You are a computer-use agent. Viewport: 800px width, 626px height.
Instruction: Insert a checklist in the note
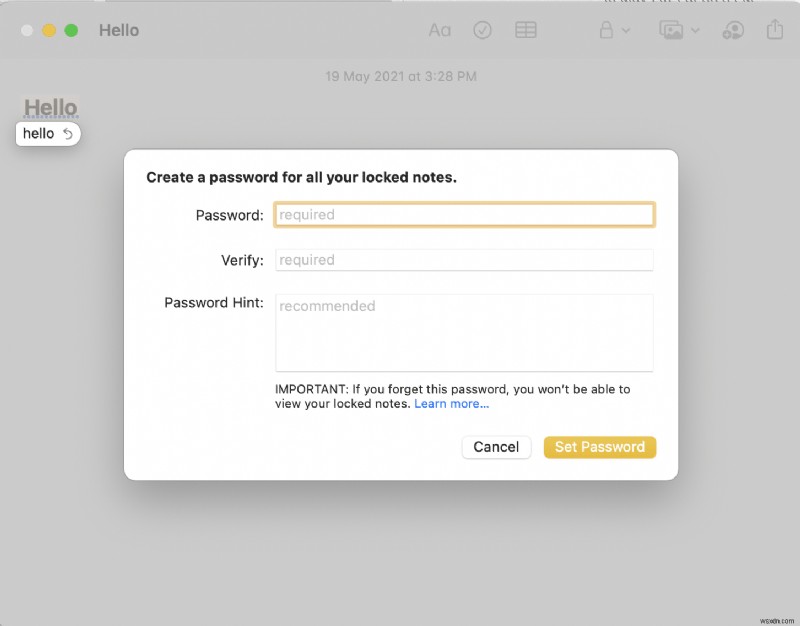point(483,30)
